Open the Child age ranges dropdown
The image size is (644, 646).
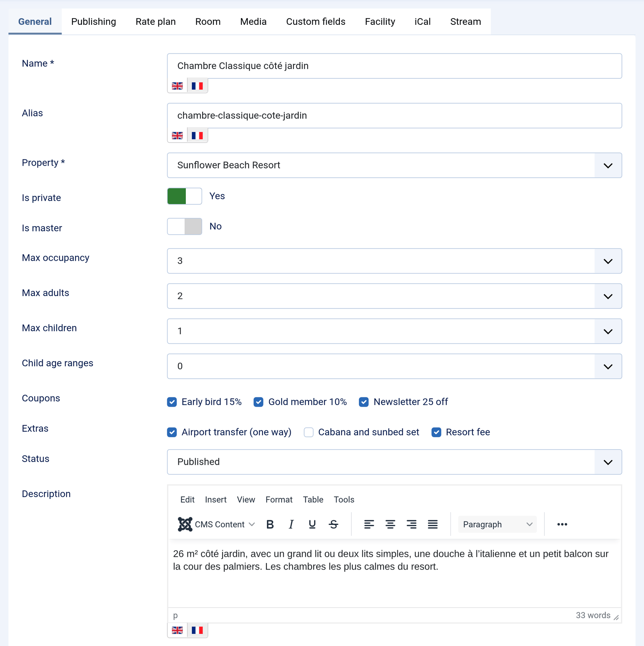[x=395, y=366]
